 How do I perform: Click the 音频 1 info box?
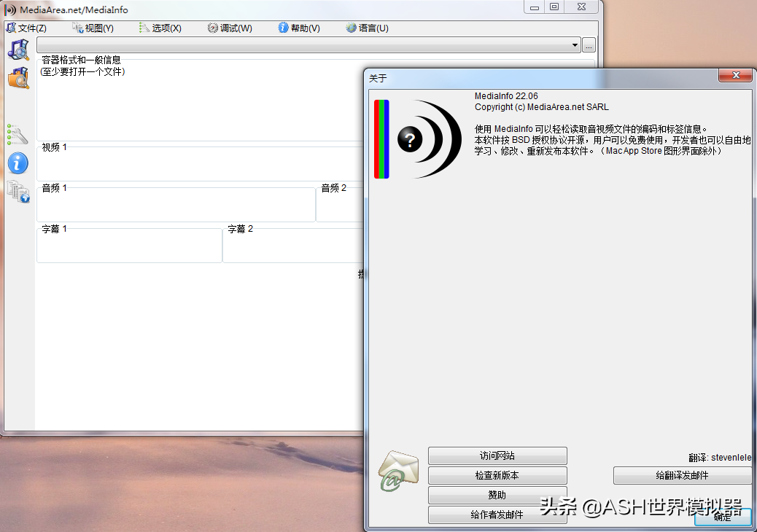click(176, 203)
